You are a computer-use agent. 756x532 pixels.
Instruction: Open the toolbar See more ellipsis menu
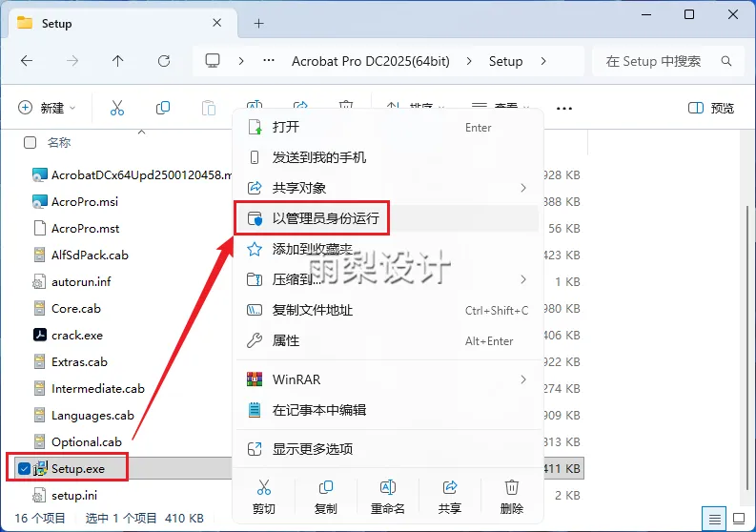pos(564,109)
